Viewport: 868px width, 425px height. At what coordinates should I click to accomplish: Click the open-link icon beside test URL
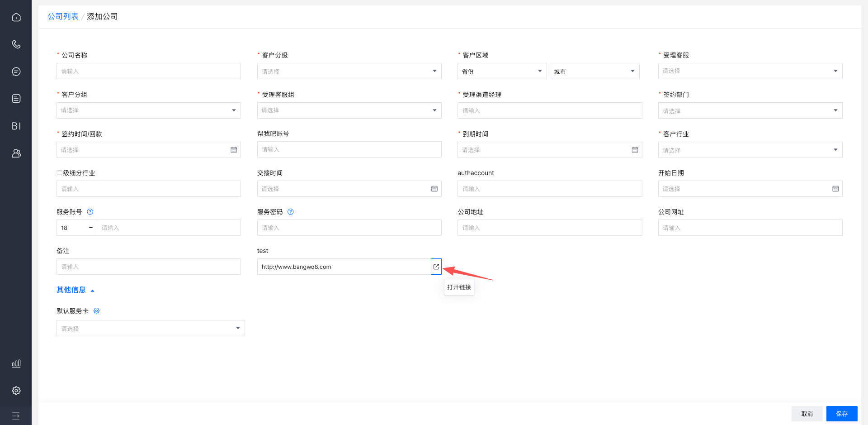click(436, 267)
